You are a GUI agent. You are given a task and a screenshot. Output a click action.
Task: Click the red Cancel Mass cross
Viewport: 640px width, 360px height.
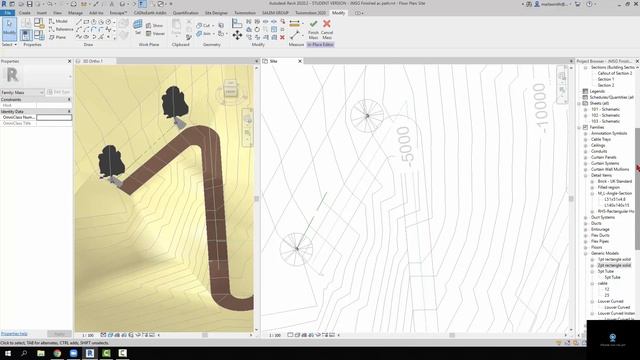click(x=327, y=24)
